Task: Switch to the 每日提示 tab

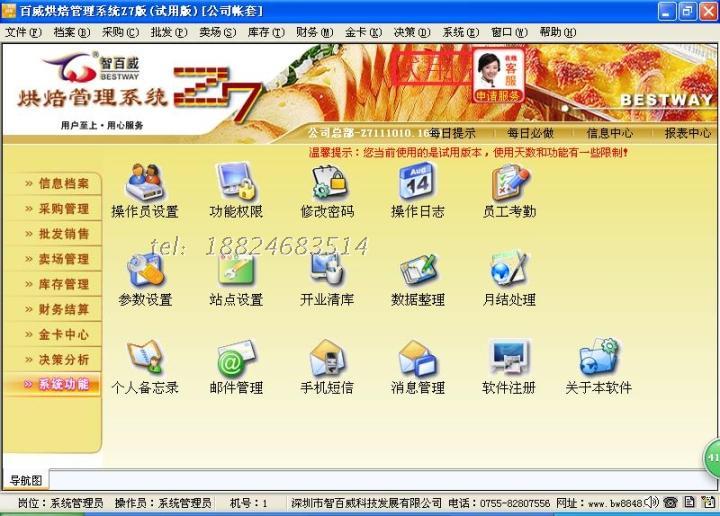Action: pos(452,134)
